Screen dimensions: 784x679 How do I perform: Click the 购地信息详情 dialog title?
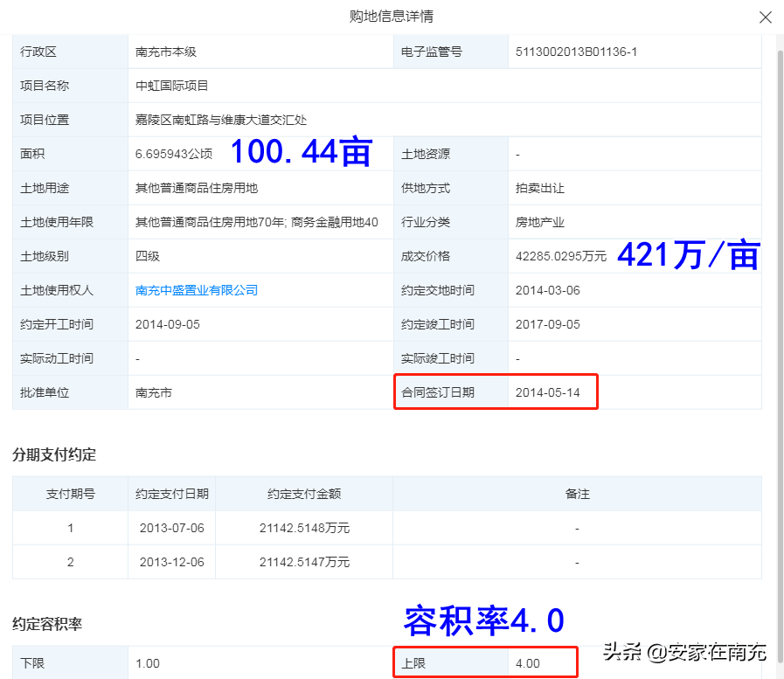pyautogui.click(x=392, y=17)
